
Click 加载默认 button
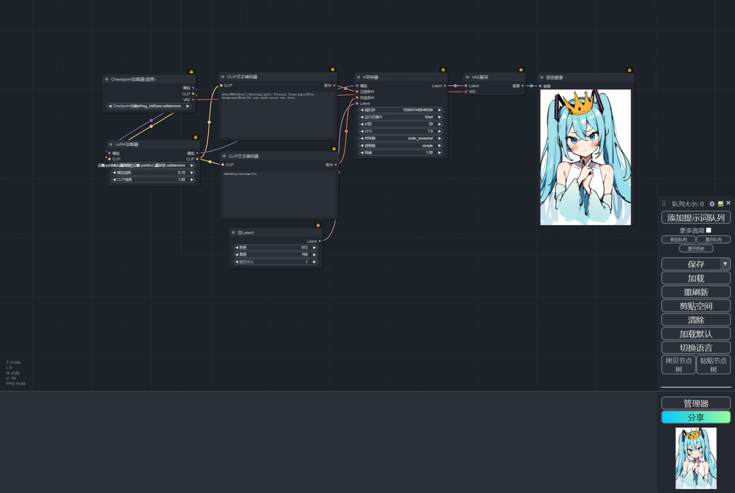(x=696, y=334)
